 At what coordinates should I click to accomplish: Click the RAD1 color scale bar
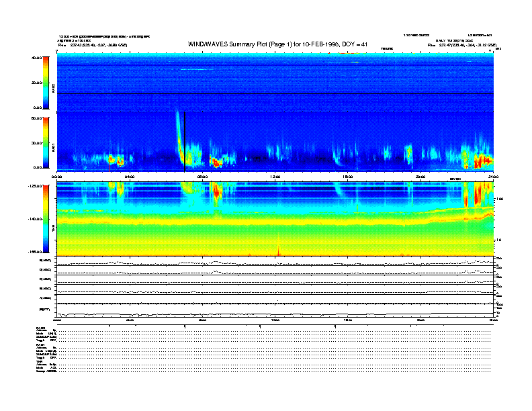pos(46,142)
